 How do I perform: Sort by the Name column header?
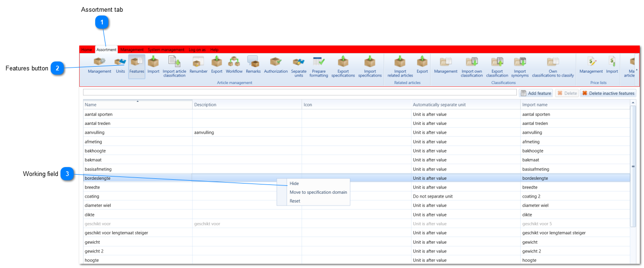138,105
